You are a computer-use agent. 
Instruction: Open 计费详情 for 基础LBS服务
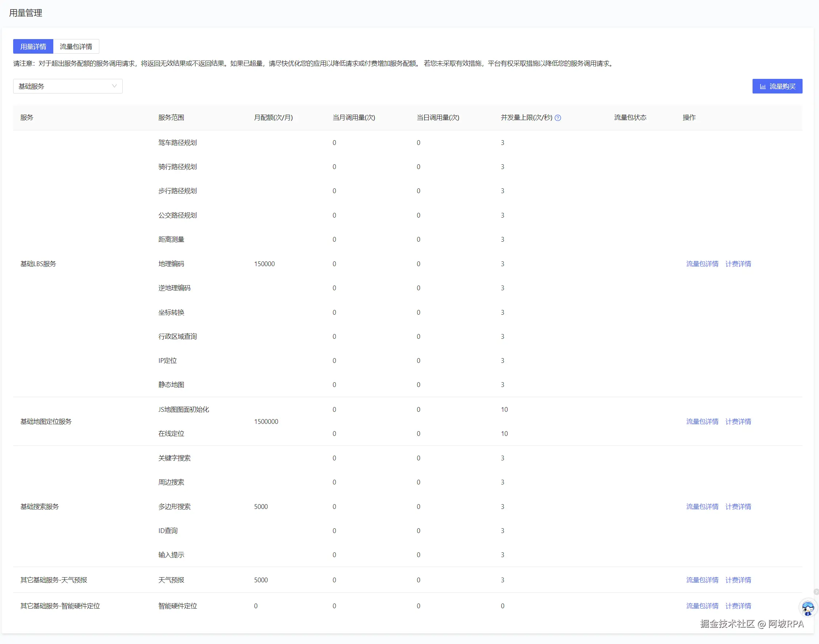pos(738,264)
